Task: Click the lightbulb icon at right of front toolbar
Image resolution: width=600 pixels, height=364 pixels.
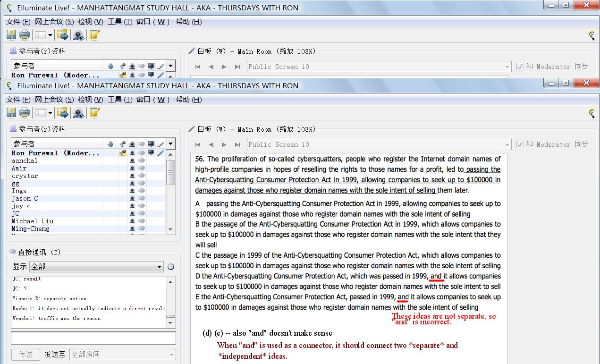Action: coord(591,113)
